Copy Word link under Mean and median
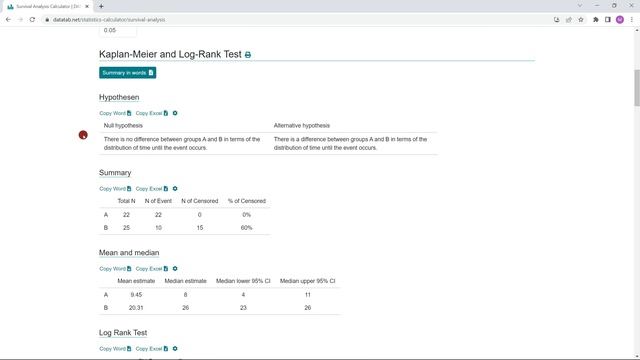This screenshot has width=640, height=360. tap(115, 269)
